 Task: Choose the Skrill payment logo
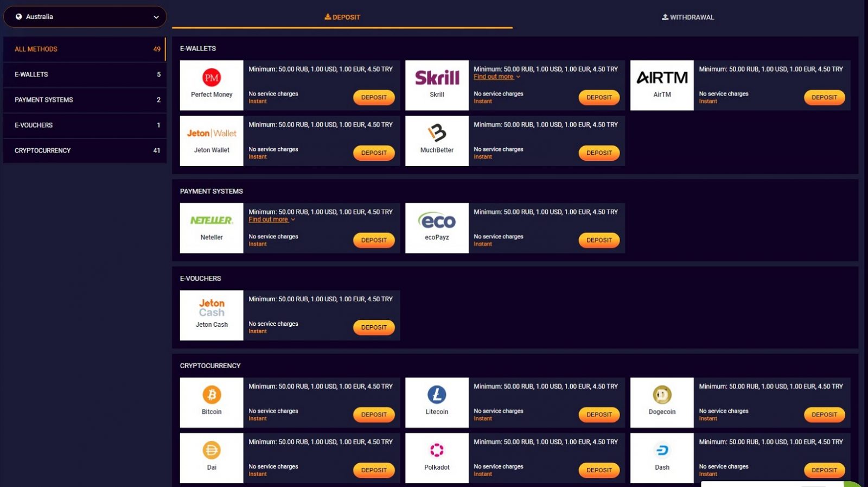[x=437, y=78]
